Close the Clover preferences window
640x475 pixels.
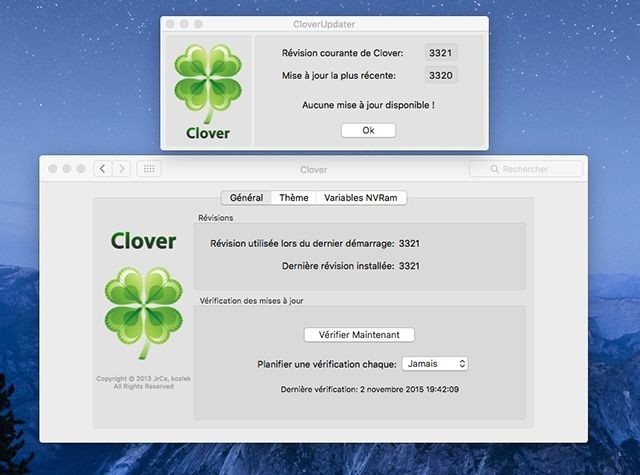(x=53, y=169)
